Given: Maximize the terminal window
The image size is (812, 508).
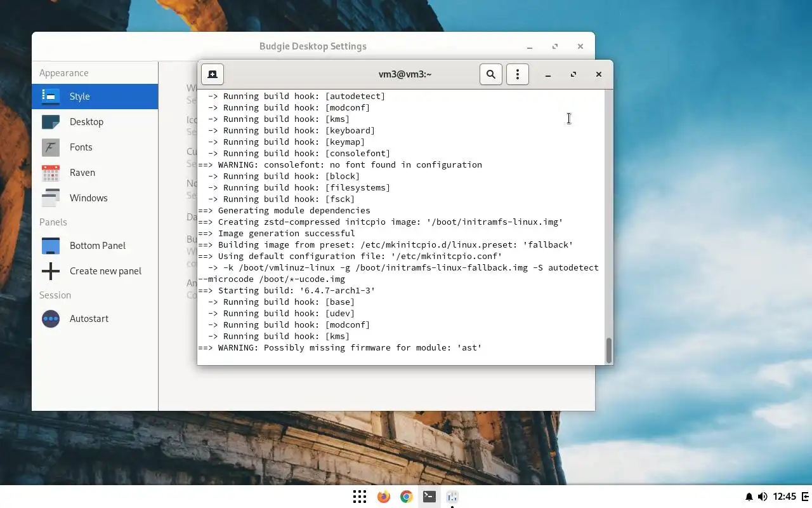Looking at the screenshot, I should click(573, 74).
